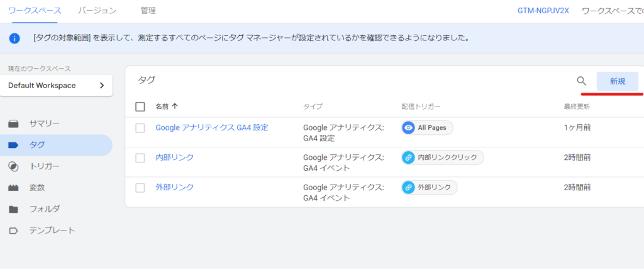This screenshot has height=269, width=644.
Task: Switch to the バージョン tab
Action: pyautogui.click(x=97, y=11)
